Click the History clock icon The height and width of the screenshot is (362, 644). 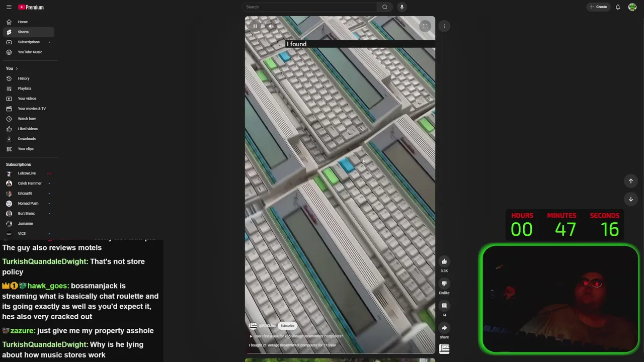(x=9, y=78)
